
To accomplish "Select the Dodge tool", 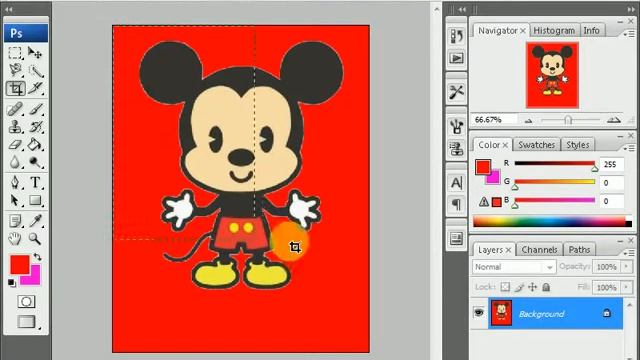I will [x=35, y=162].
